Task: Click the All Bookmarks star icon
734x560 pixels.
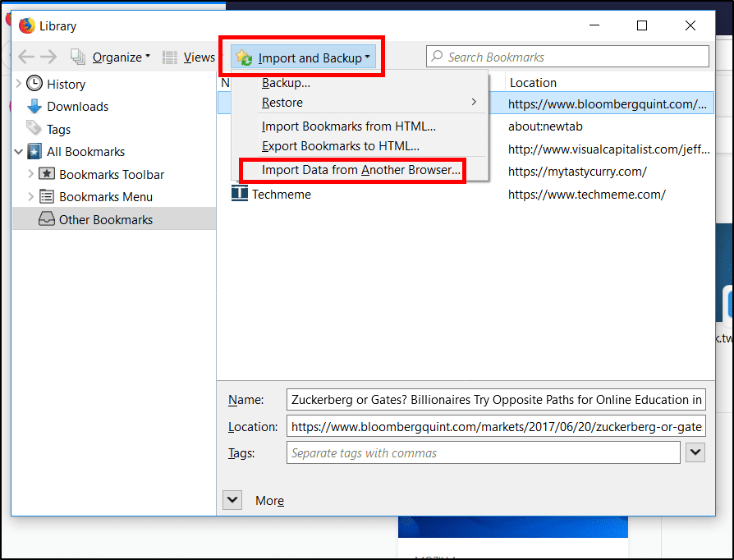Action: coord(34,151)
